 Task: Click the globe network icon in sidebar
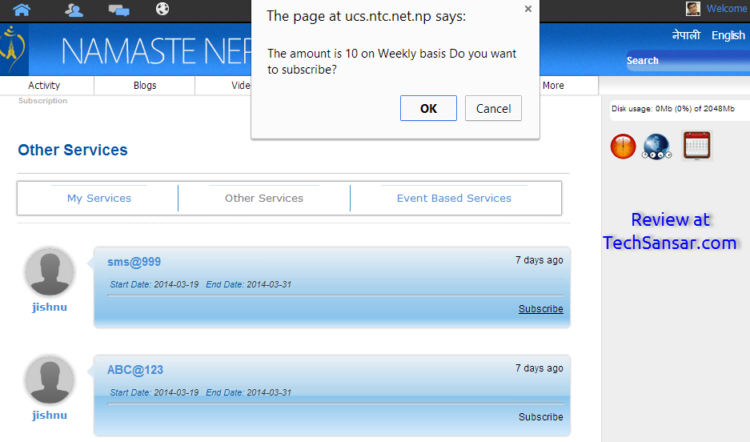pos(657,146)
